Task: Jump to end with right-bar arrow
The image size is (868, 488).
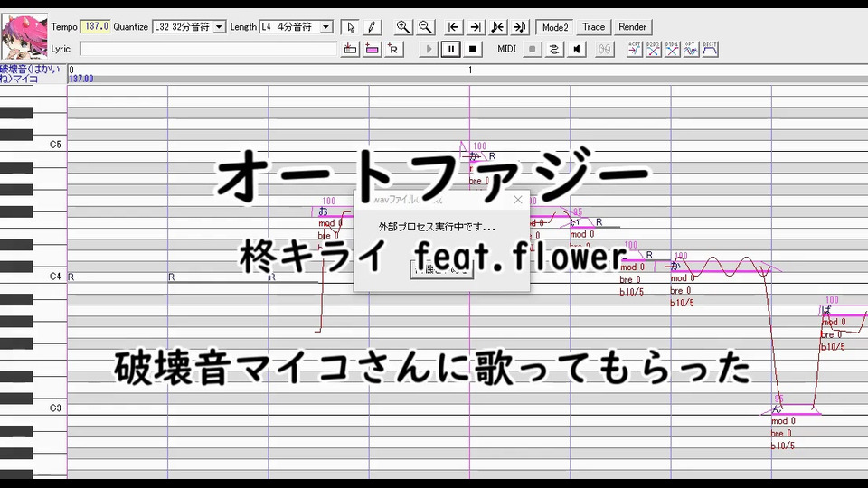Action: [x=476, y=26]
